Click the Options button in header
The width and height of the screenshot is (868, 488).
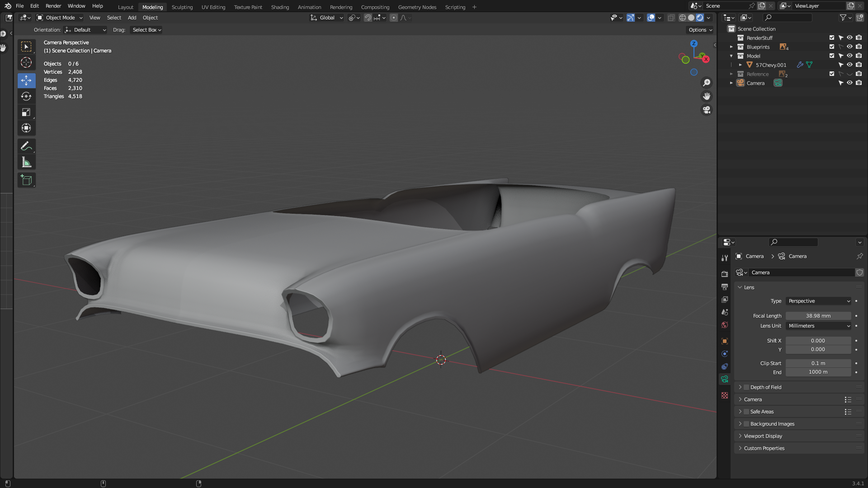tap(700, 30)
